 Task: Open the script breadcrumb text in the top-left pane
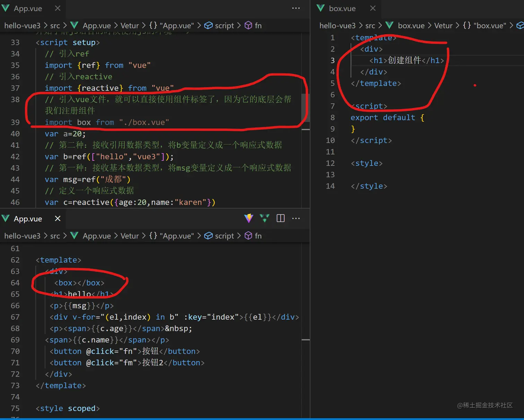tap(224, 26)
